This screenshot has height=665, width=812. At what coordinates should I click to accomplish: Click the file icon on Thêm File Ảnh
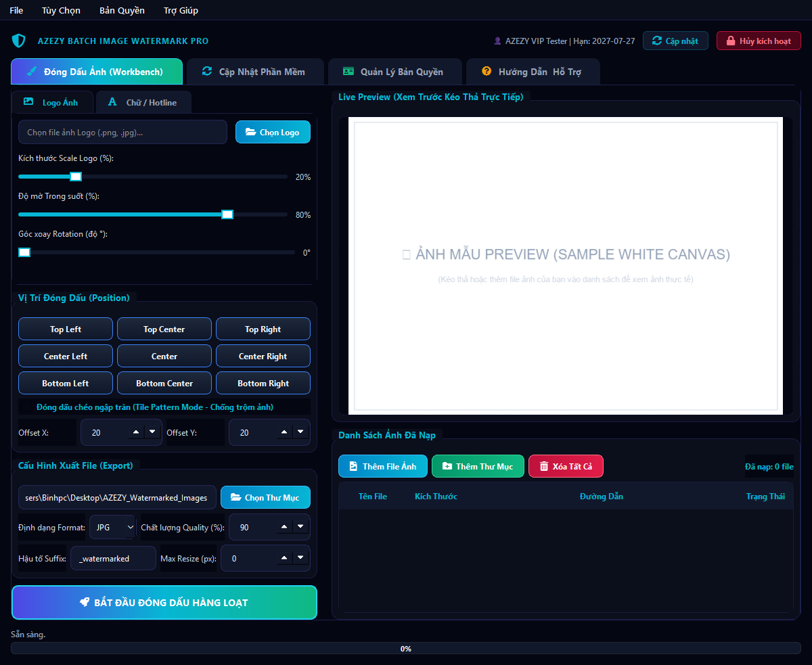pos(353,466)
